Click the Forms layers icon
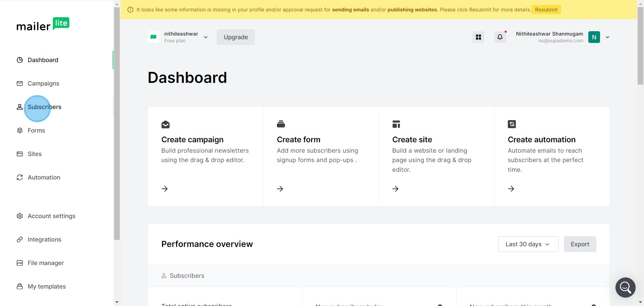 pyautogui.click(x=20, y=131)
